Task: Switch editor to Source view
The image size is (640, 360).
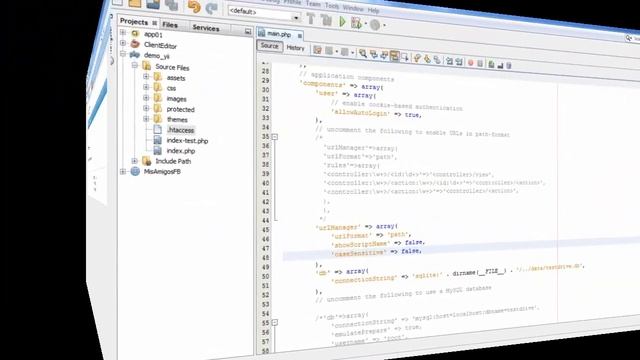Action: [x=269, y=46]
